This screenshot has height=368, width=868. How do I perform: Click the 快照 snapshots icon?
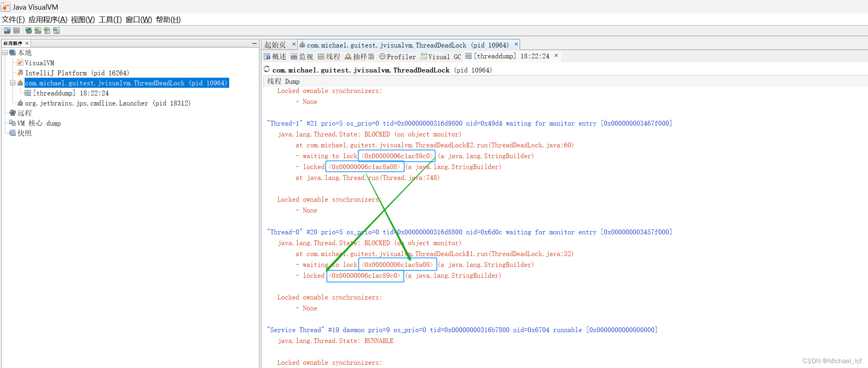pos(12,133)
